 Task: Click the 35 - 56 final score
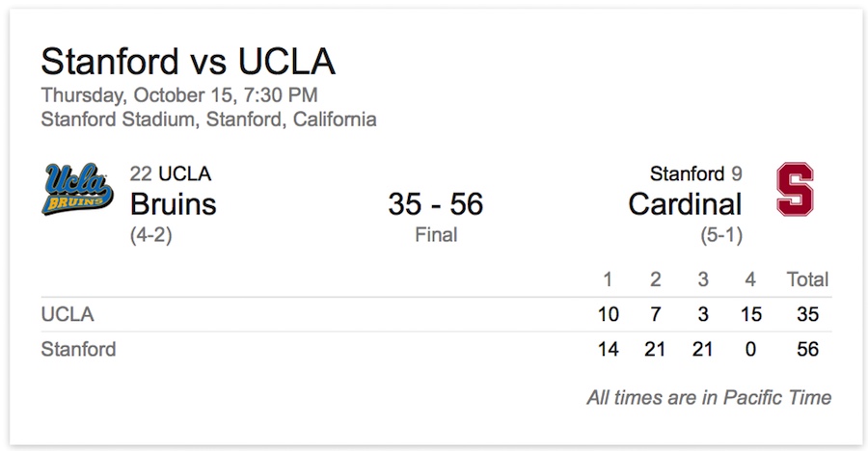(436, 204)
